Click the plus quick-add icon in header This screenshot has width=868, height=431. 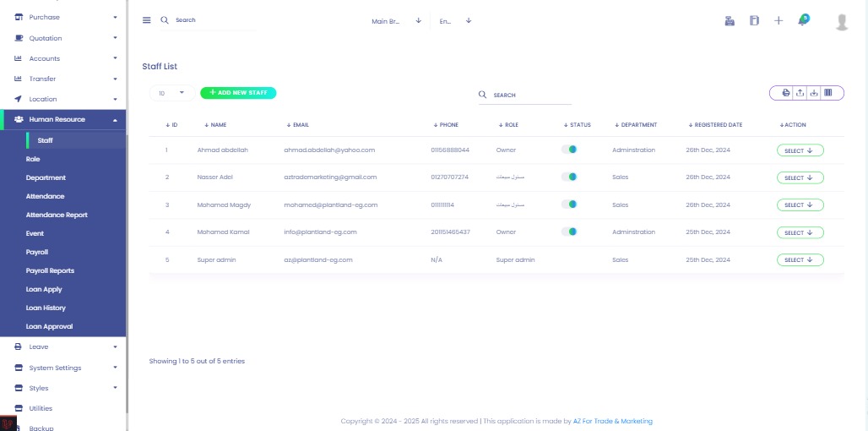[778, 20]
